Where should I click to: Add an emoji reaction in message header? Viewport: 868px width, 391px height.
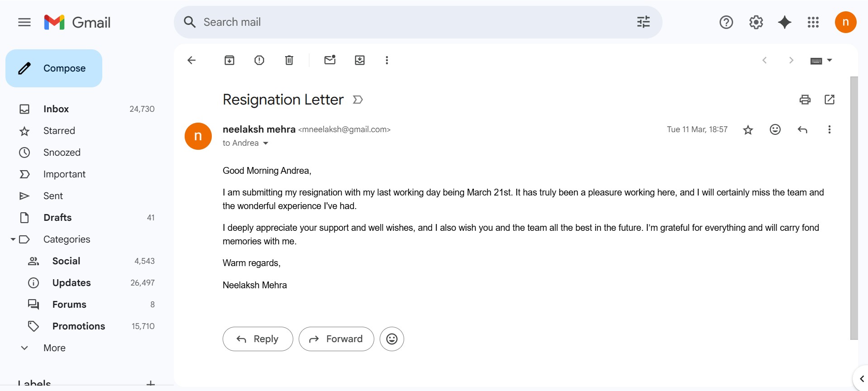click(775, 130)
